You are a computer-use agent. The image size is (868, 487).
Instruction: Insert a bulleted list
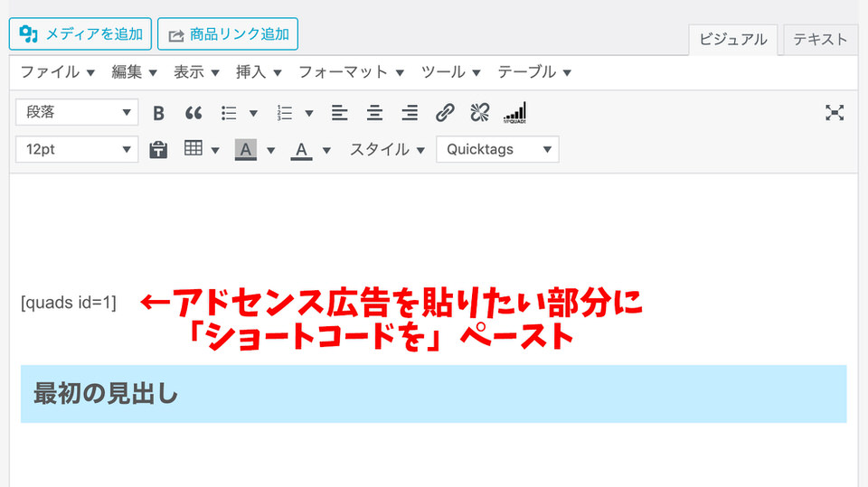click(229, 113)
